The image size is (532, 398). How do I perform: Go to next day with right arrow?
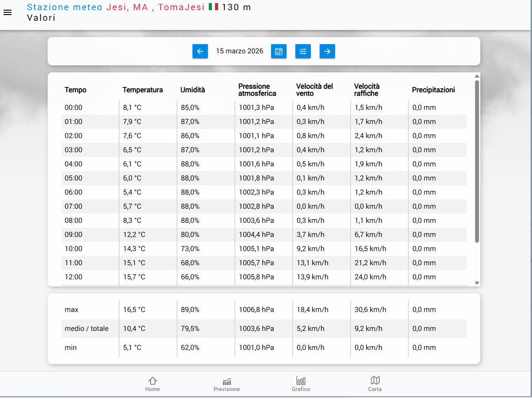coord(327,51)
